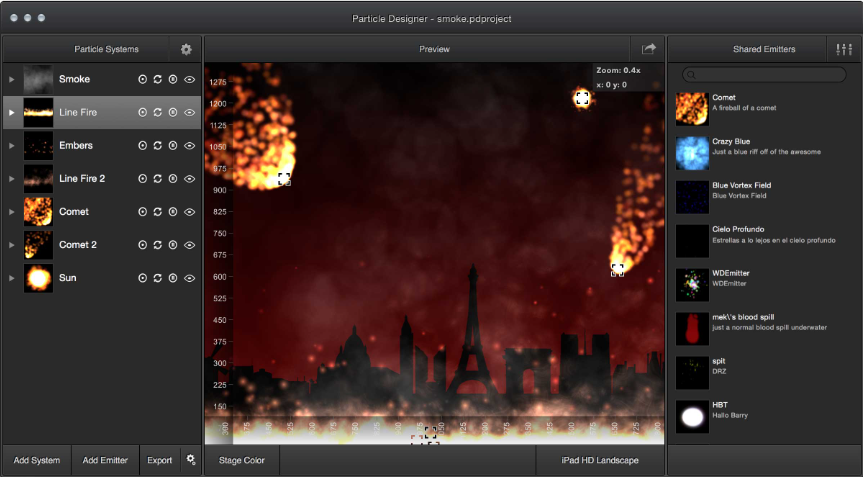This screenshot has width=863, height=477.
Task: Click the restart arrows icon for Line Fire
Action: click(x=157, y=112)
